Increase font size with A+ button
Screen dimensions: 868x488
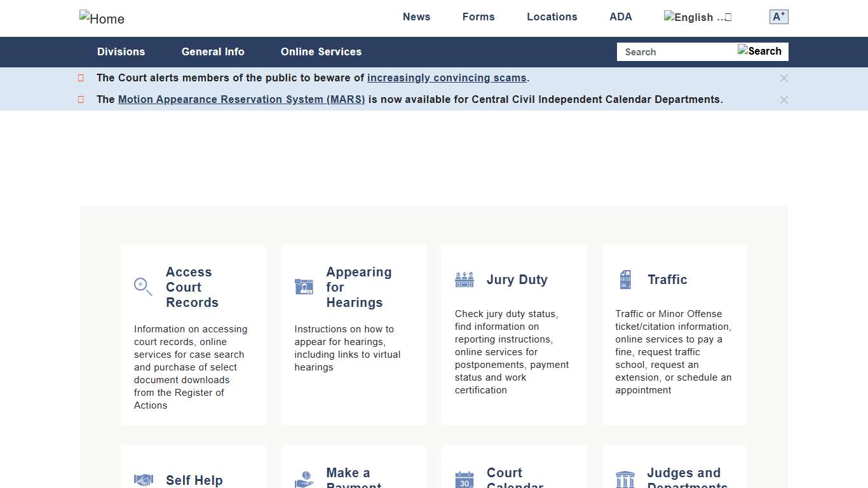click(778, 17)
